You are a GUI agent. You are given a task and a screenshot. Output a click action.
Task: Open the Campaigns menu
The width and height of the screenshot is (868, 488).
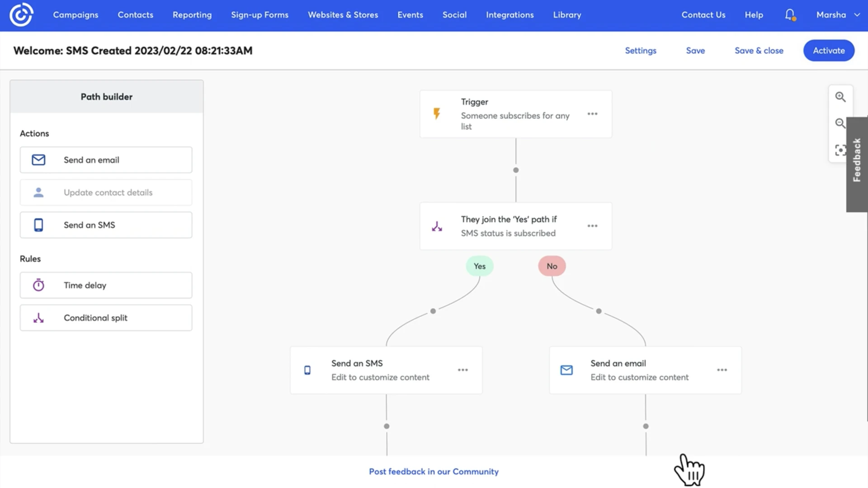75,15
